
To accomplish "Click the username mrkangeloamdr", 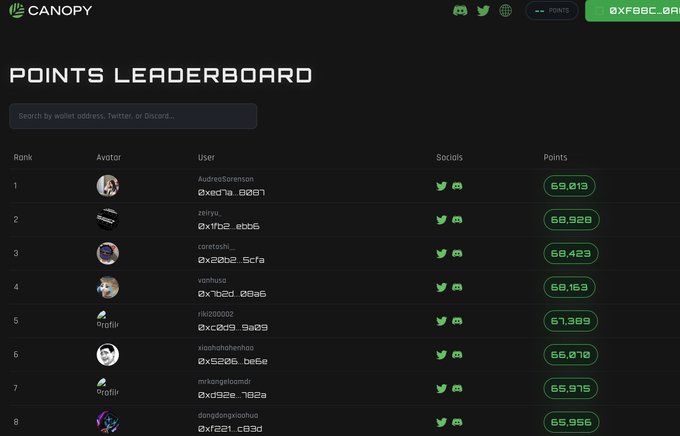I will [224, 382].
